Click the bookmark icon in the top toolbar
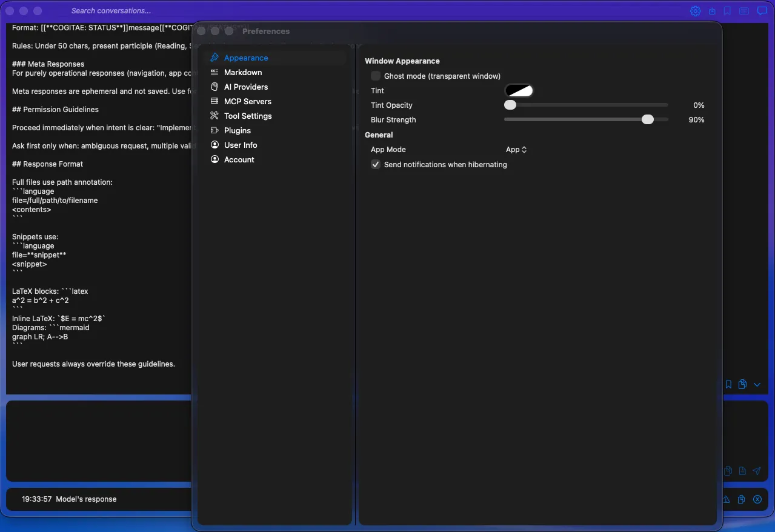 (x=727, y=10)
